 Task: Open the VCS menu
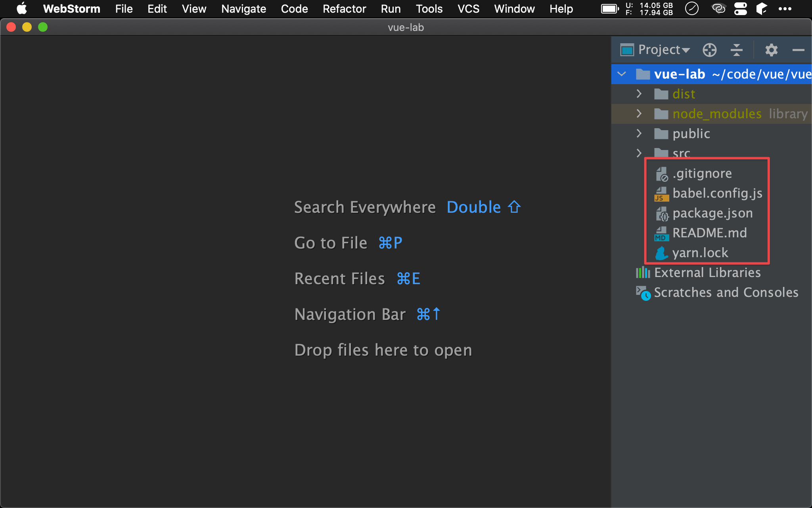[468, 9]
